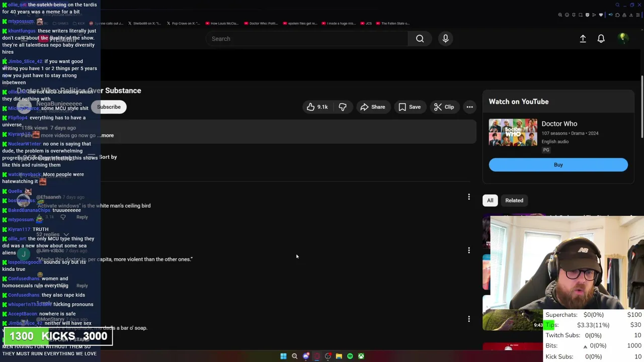This screenshot has height=362, width=644.
Task: Open the Windows taskbar search
Action: pos(294,356)
